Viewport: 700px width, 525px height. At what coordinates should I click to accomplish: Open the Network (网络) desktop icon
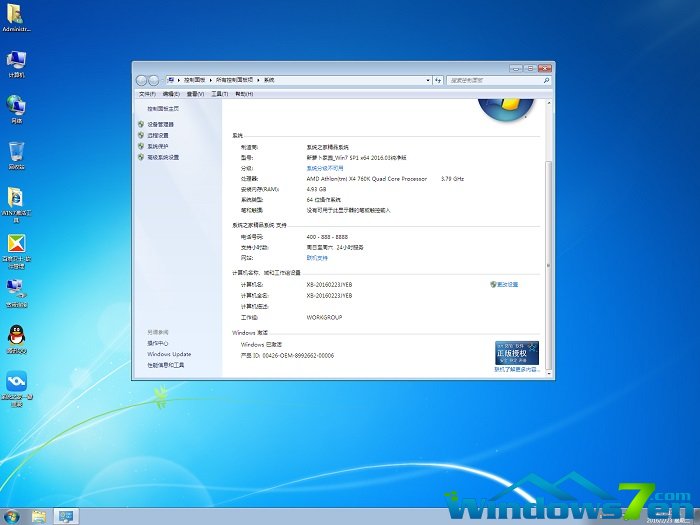point(16,105)
